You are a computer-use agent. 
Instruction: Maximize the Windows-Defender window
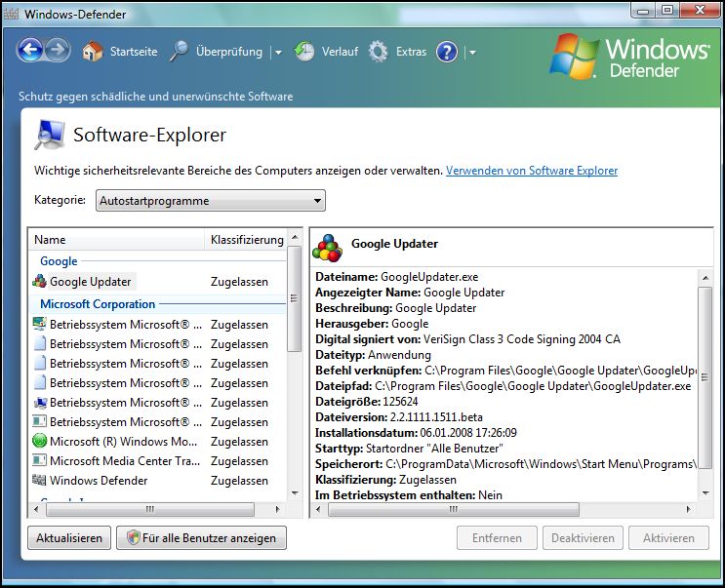point(666,11)
